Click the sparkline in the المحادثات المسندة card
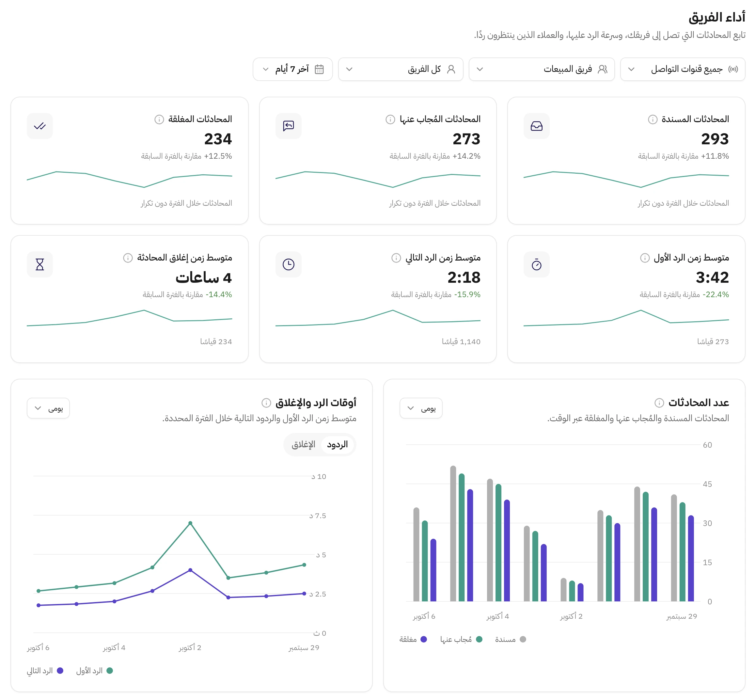The height and width of the screenshot is (700, 756). [626, 179]
